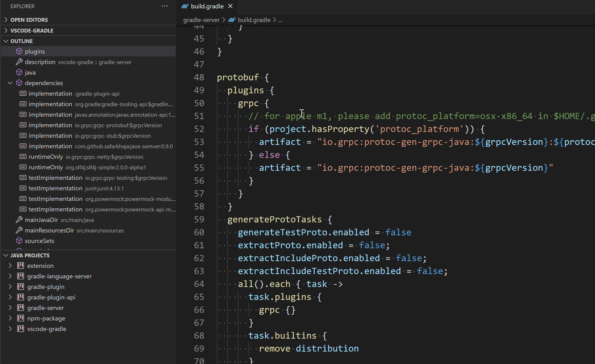Expand the vscode-gradle Java project
595x364 pixels.
point(10,329)
